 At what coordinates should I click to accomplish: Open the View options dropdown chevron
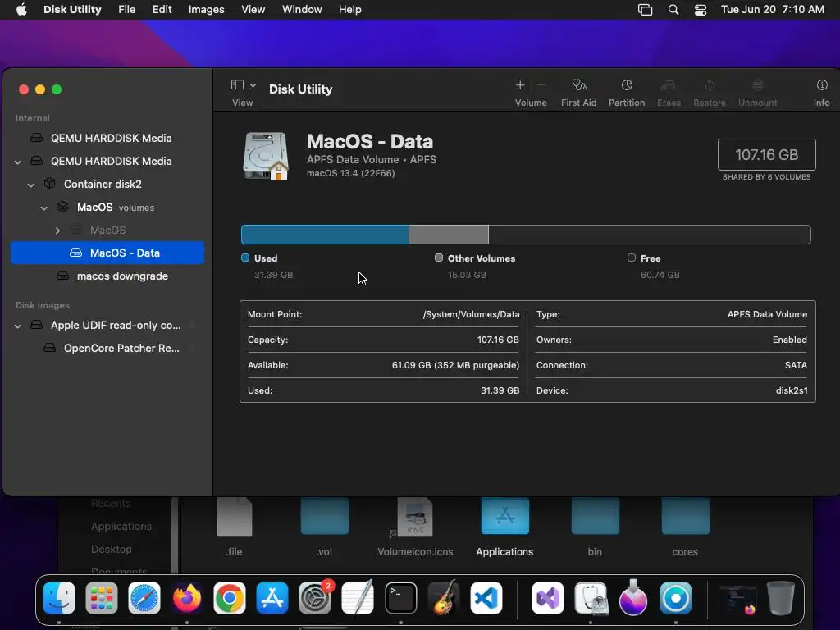253,85
